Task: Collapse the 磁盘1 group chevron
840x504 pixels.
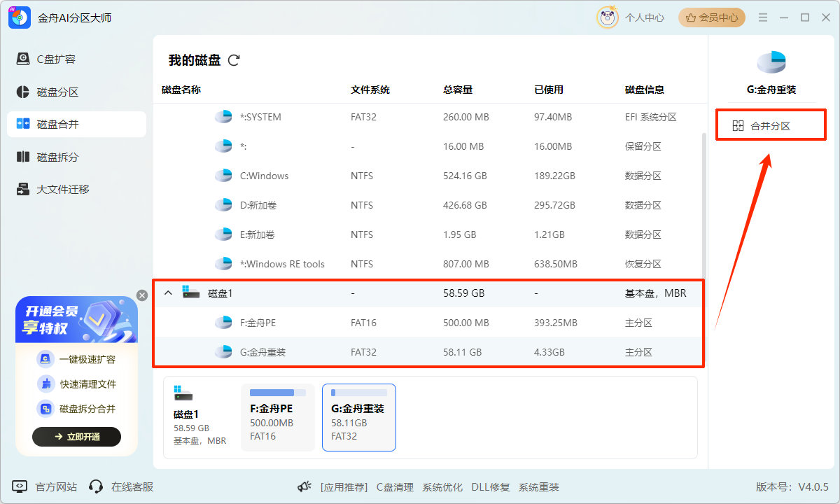Action: (x=168, y=293)
